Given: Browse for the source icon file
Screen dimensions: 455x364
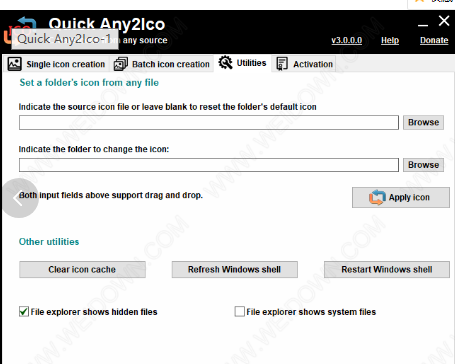Looking at the screenshot, I should pos(423,122).
